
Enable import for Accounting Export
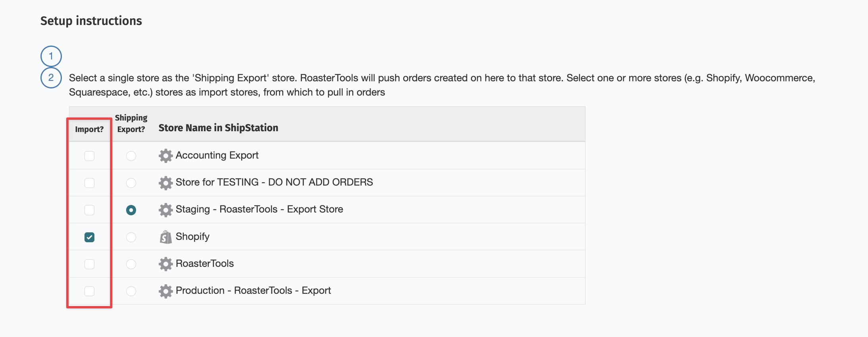pos(90,156)
